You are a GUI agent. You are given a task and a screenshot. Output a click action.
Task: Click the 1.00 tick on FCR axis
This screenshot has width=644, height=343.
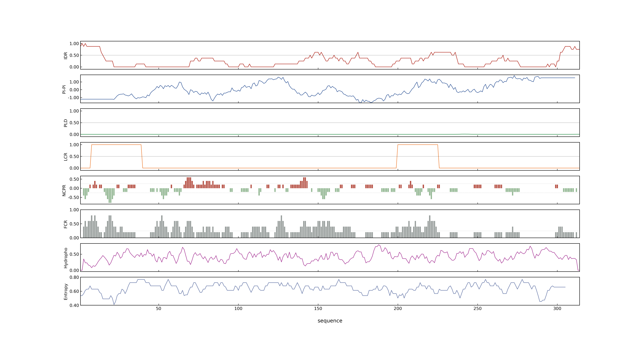(74, 210)
